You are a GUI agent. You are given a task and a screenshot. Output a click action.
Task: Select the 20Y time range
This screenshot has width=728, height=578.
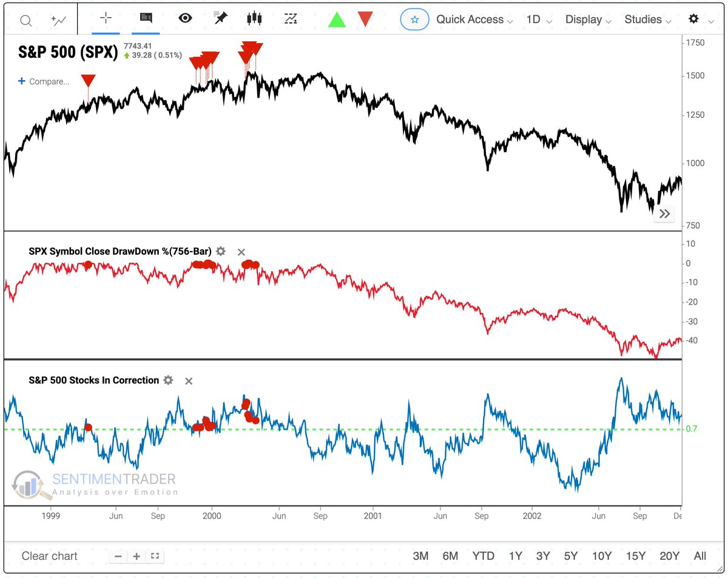click(670, 556)
